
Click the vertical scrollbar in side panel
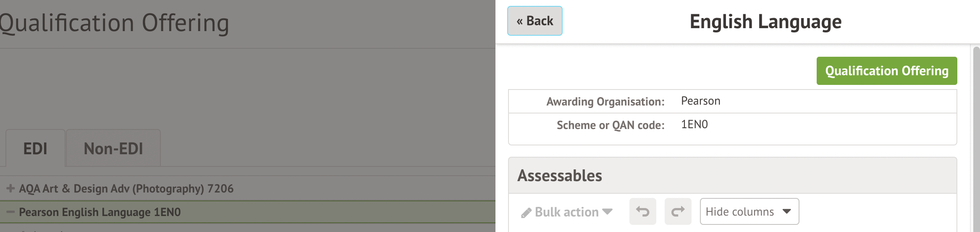tap(976, 139)
